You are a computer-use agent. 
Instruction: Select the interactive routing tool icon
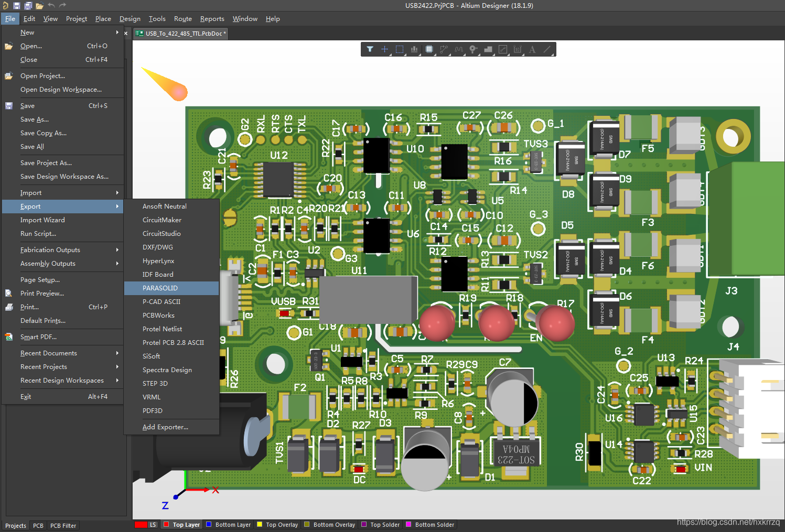[x=444, y=49]
